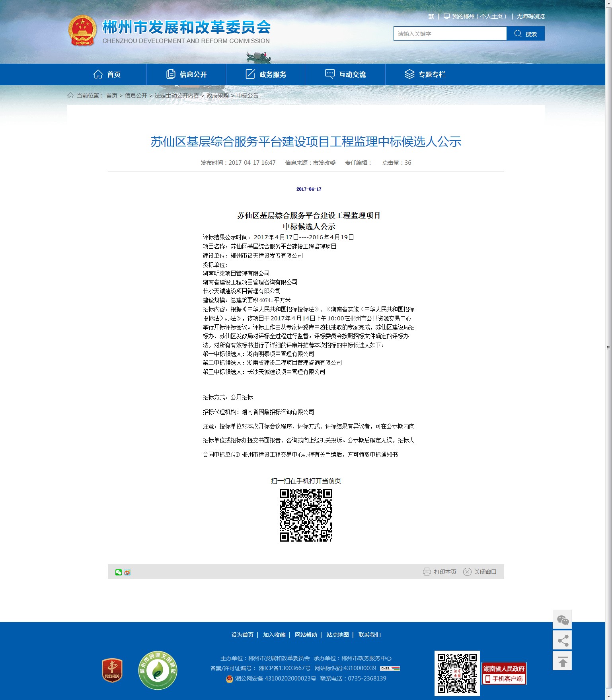Viewport: 612px width, 700px height.
Task: Open 我的郴州（个人主页）link
Action: (479, 16)
